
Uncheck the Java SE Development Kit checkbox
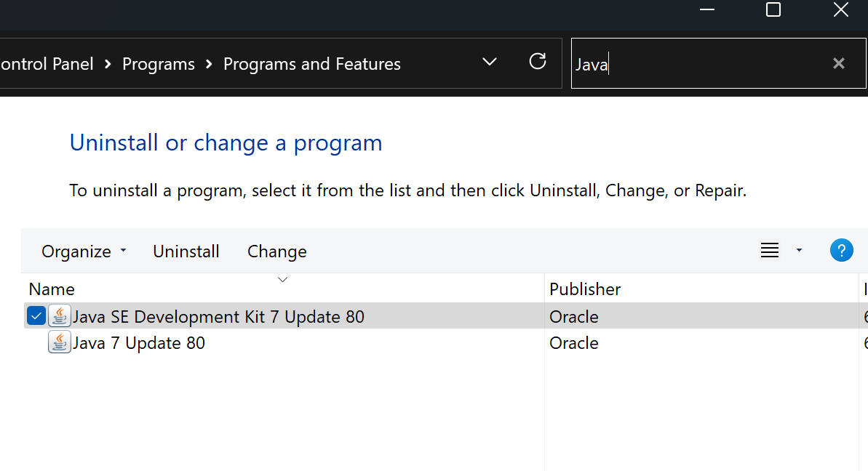pyautogui.click(x=36, y=316)
